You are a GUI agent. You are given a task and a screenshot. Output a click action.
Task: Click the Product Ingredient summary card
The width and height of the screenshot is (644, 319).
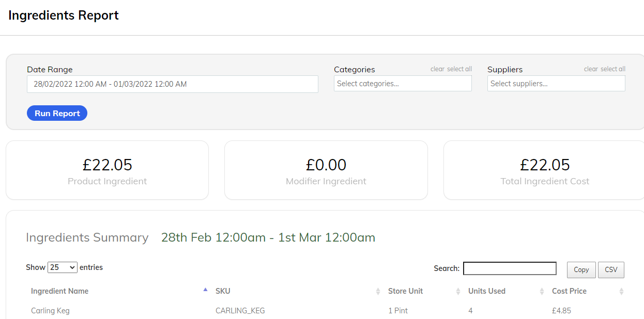(107, 170)
